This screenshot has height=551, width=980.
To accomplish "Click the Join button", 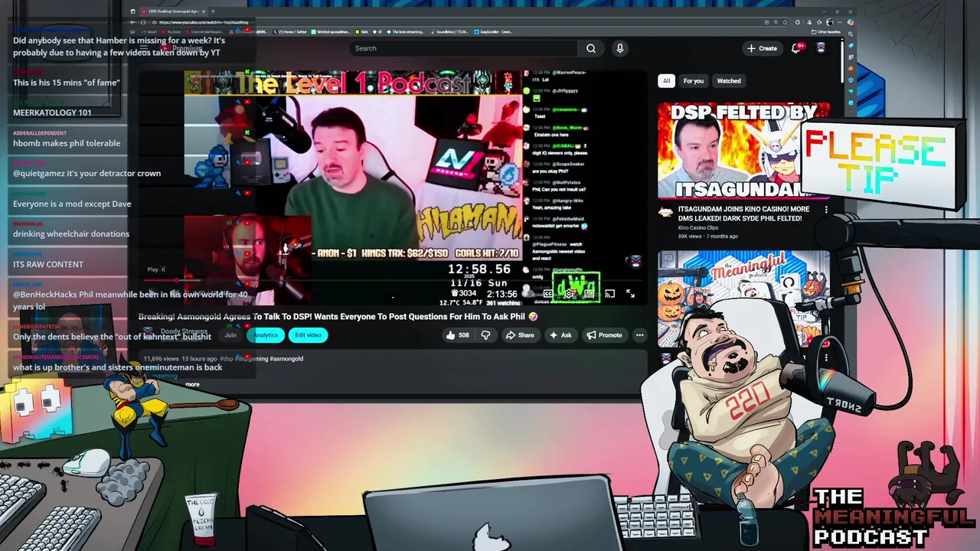I will pyautogui.click(x=230, y=335).
